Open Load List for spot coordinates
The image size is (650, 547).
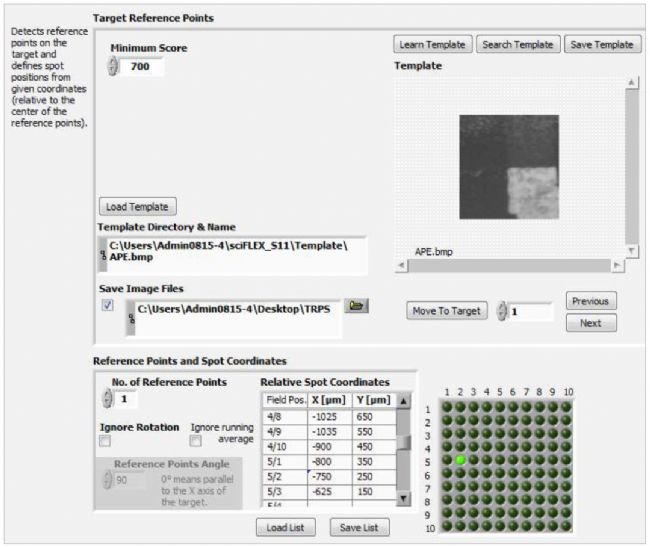pyautogui.click(x=284, y=527)
